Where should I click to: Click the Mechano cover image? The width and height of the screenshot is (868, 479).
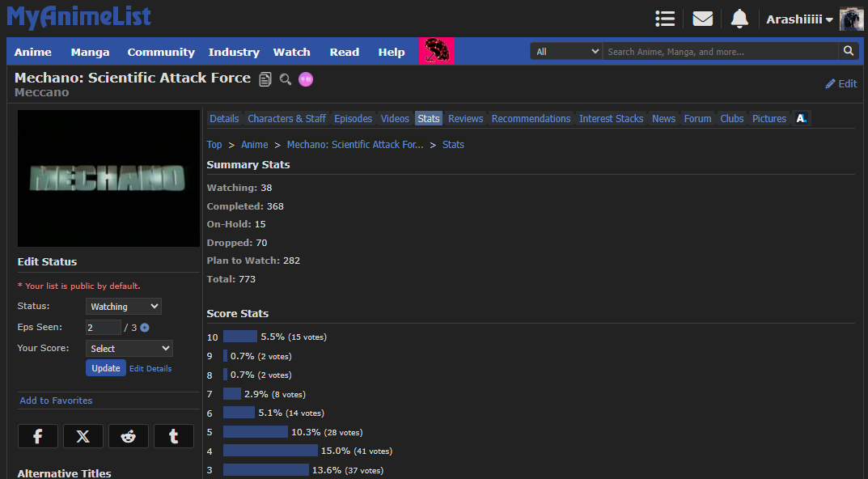(x=108, y=178)
